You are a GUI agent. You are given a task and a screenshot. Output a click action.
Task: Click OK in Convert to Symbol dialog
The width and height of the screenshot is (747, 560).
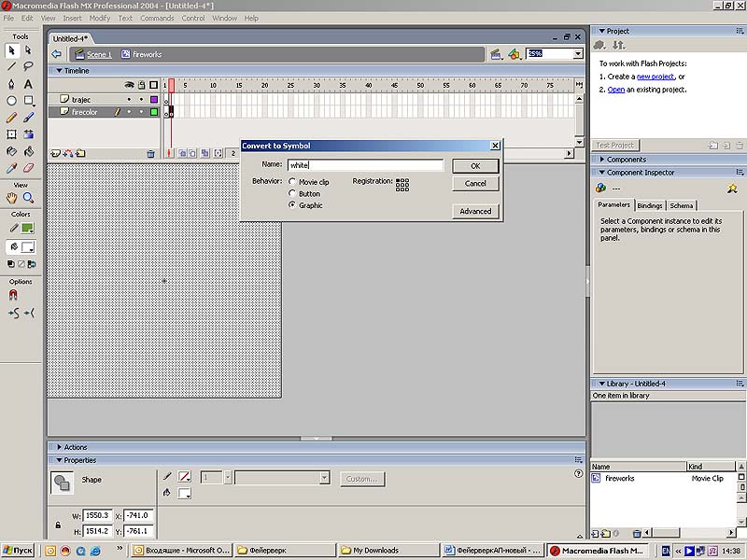[475, 165]
